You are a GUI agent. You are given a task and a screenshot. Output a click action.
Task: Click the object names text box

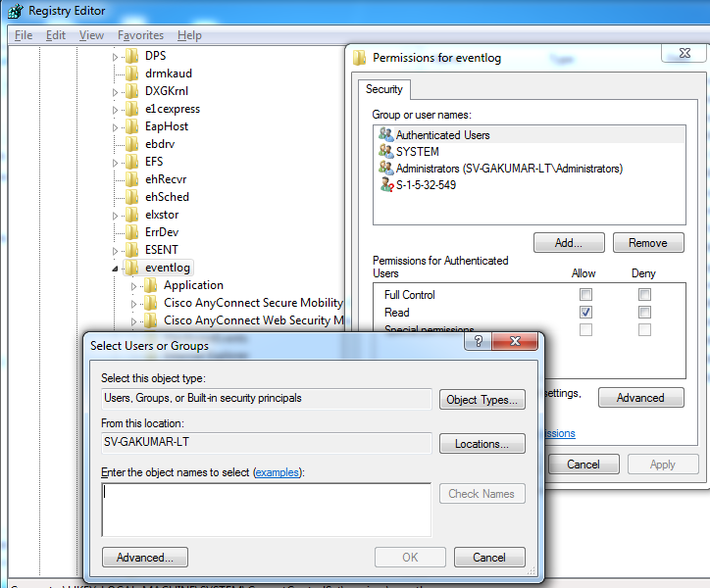coord(267,510)
